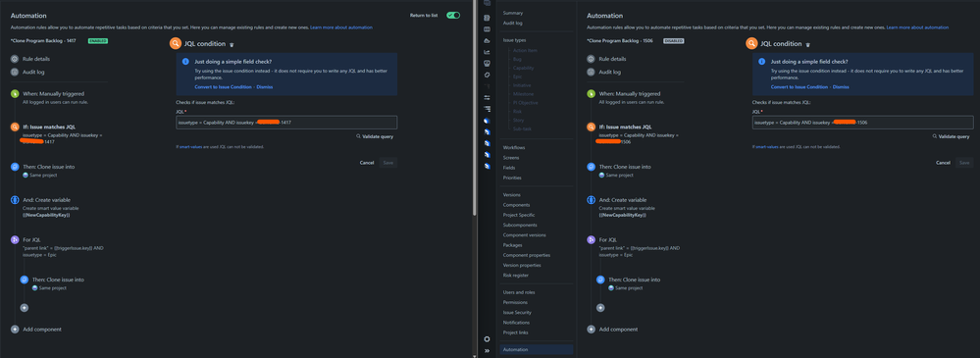Open Priorities in project settings menu
Image resolution: width=980 pixels, height=358 pixels.
click(x=512, y=178)
